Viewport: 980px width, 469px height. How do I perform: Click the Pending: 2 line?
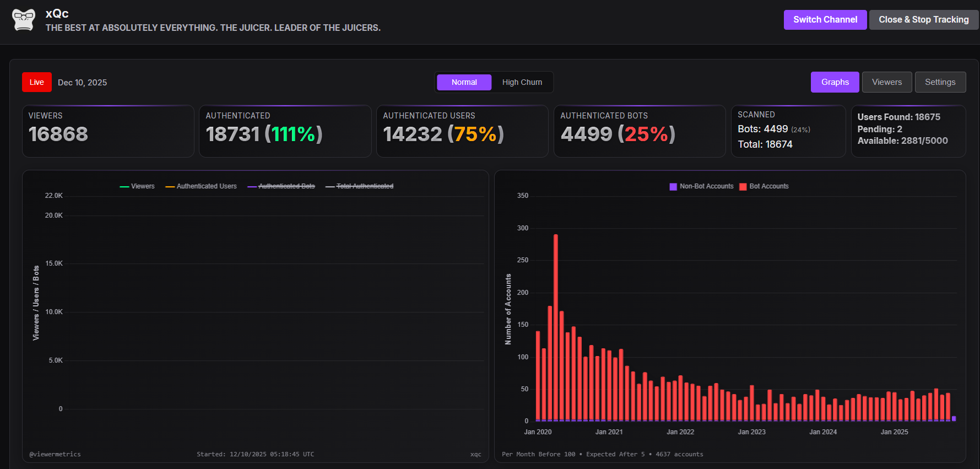tap(880, 129)
